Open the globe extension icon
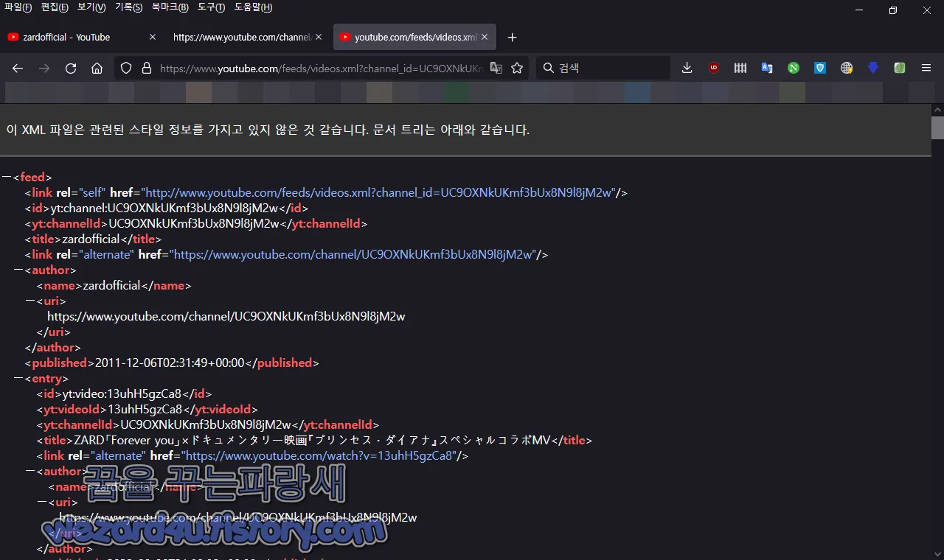 point(847,69)
